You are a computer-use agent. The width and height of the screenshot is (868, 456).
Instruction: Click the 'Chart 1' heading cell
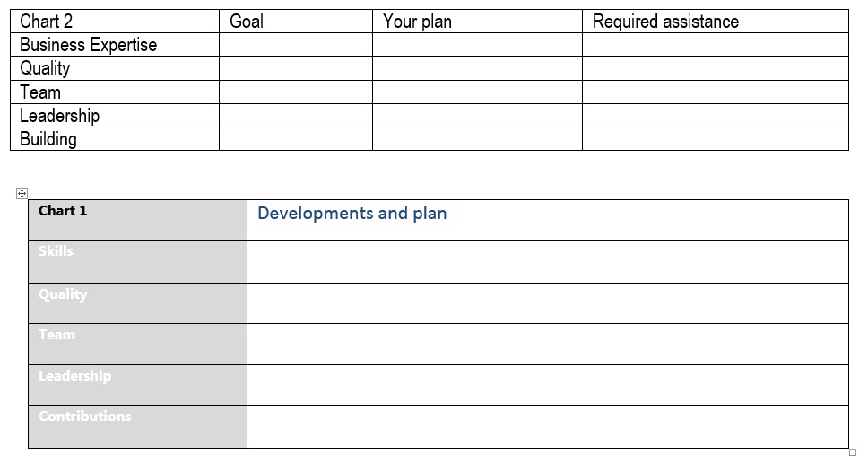point(63,211)
